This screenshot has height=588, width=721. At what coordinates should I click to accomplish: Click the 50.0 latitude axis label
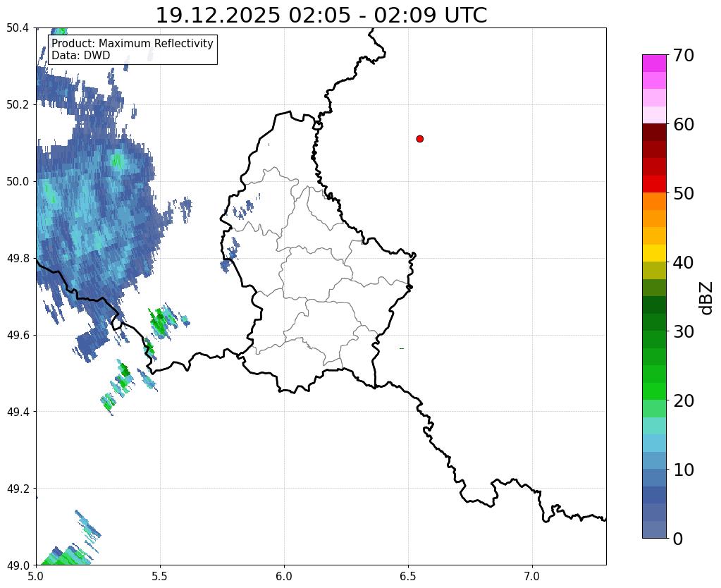pos(18,182)
